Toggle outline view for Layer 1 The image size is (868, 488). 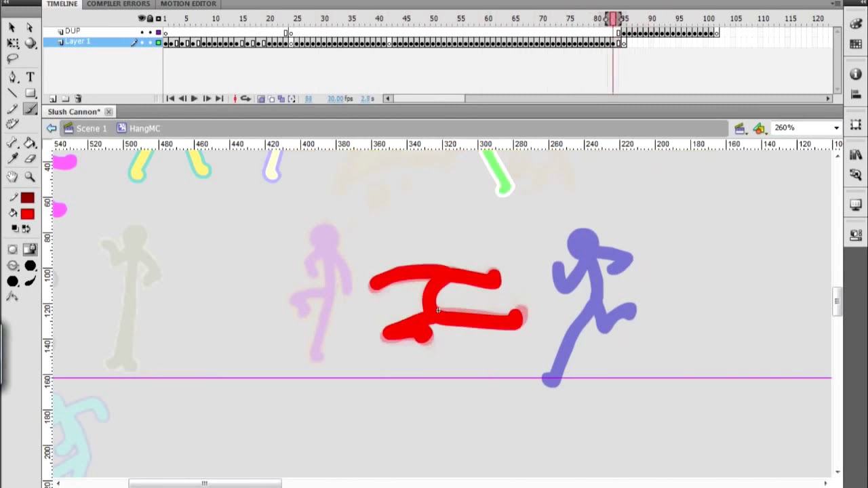point(159,43)
